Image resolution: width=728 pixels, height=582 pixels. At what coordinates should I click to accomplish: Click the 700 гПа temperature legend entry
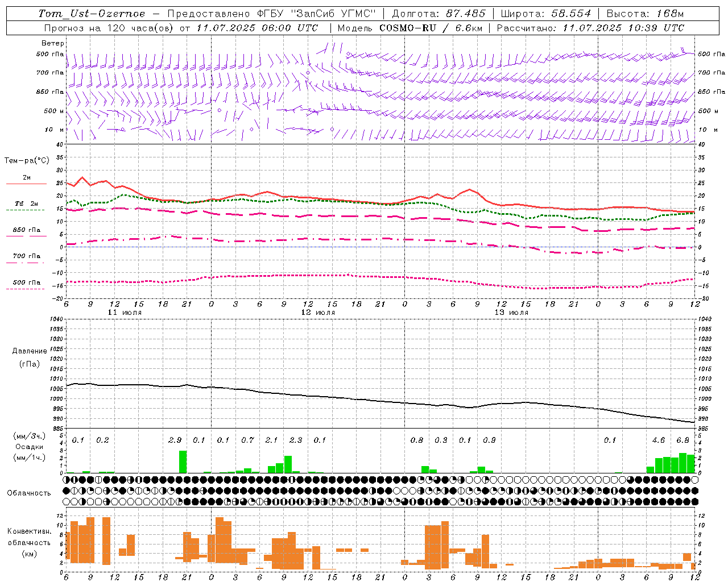[26, 258]
